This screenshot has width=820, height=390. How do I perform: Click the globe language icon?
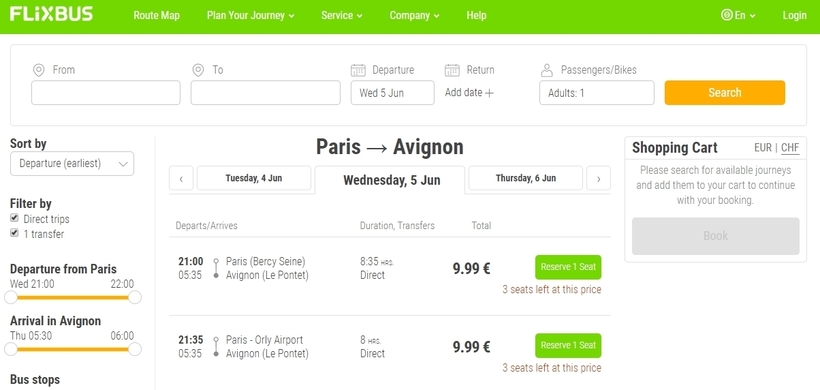tap(726, 15)
